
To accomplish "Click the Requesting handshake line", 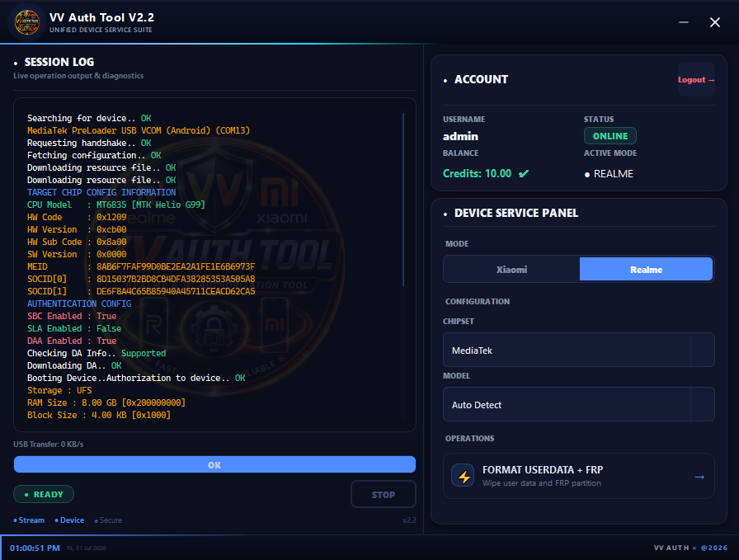I will (x=89, y=143).
